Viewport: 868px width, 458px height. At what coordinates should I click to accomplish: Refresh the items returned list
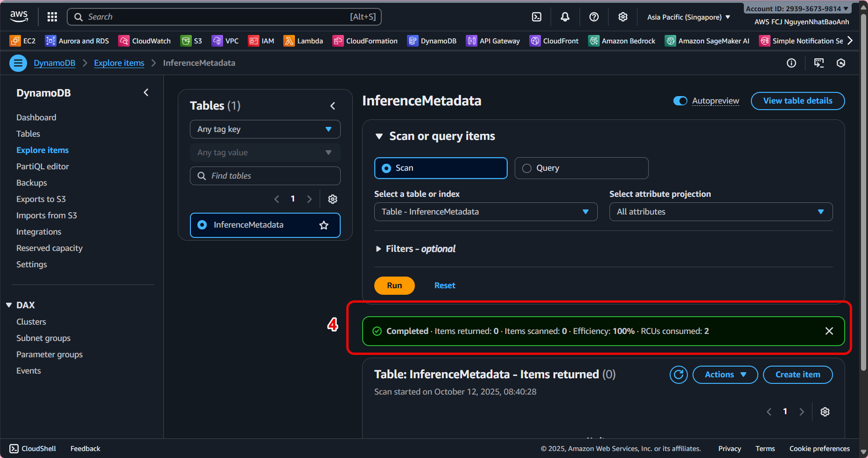point(679,375)
